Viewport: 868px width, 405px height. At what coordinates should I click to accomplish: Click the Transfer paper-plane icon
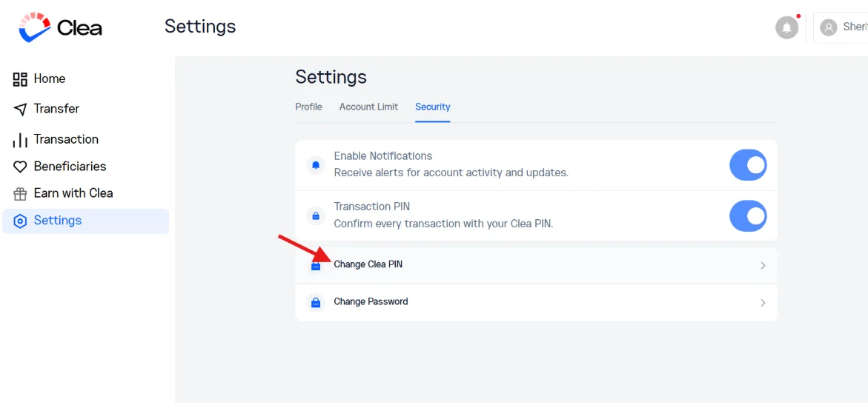[x=20, y=109]
